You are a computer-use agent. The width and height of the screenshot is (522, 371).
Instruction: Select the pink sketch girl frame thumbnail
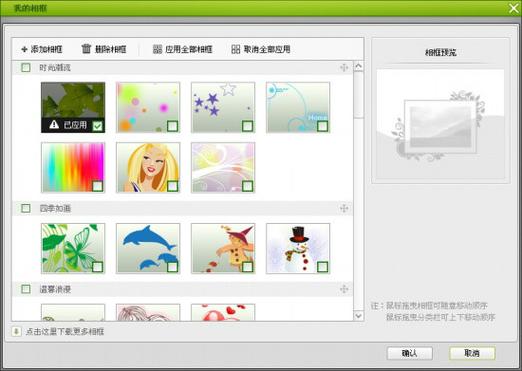(148, 312)
